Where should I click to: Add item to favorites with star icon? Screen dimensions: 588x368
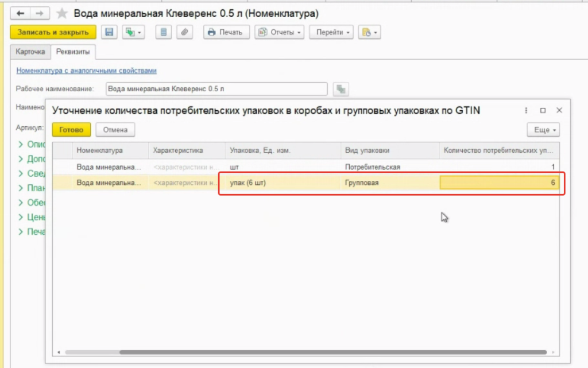click(61, 13)
